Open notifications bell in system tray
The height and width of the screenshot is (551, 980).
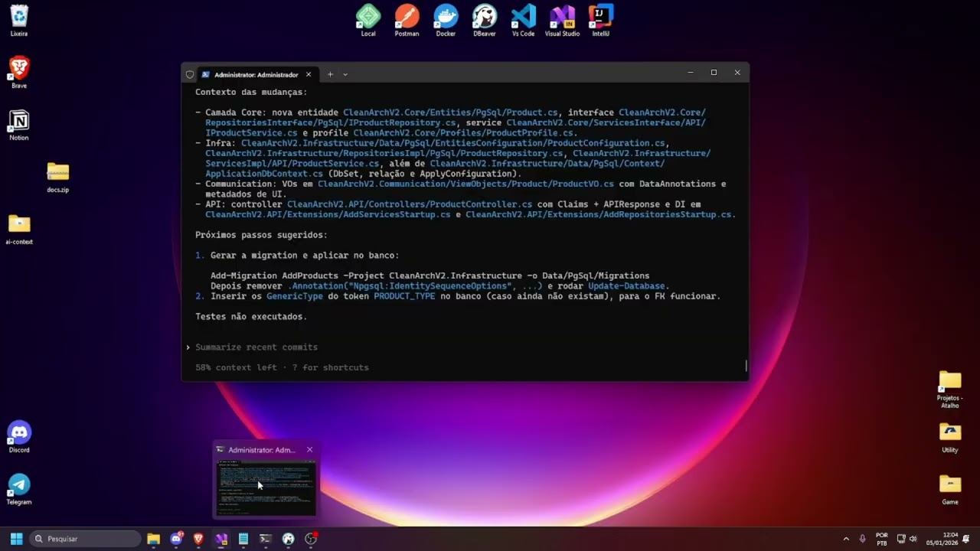point(966,539)
